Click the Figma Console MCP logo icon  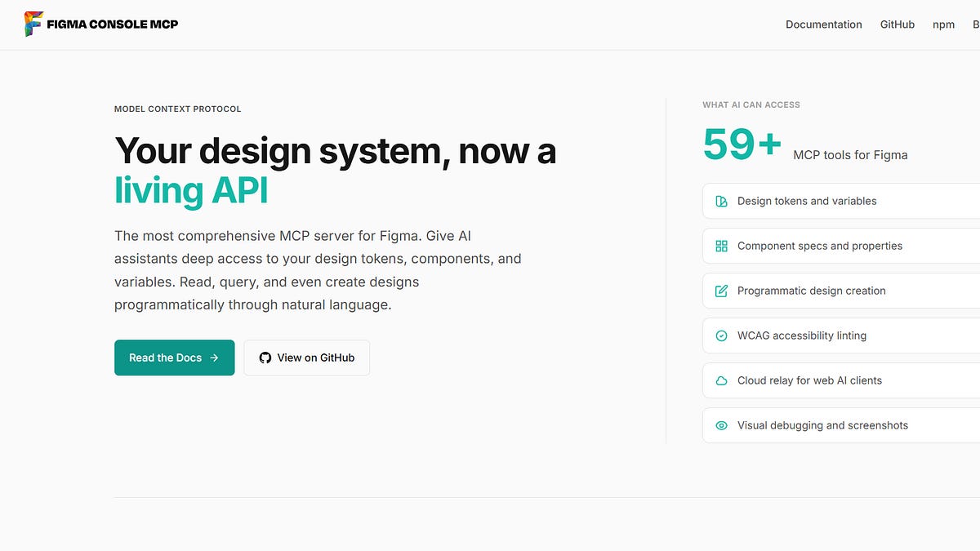coord(33,24)
